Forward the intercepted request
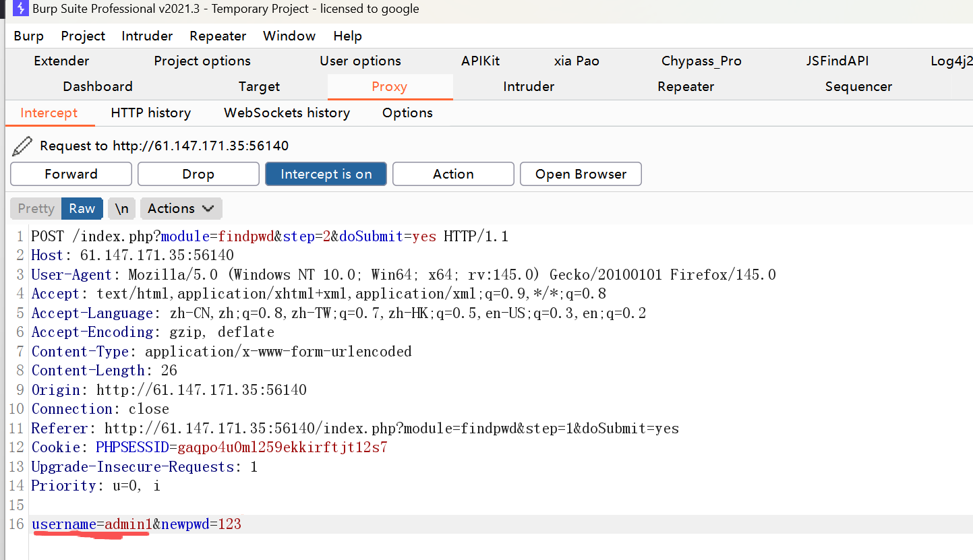 [71, 174]
